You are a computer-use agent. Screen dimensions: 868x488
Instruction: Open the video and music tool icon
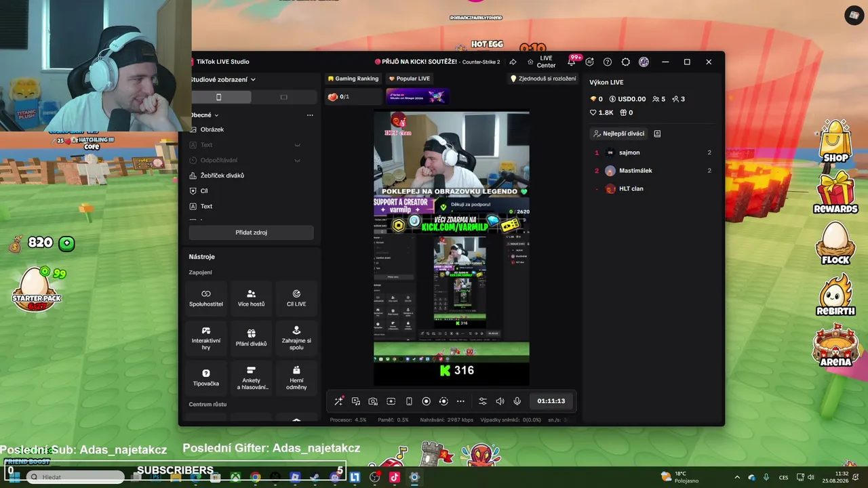tap(356, 401)
